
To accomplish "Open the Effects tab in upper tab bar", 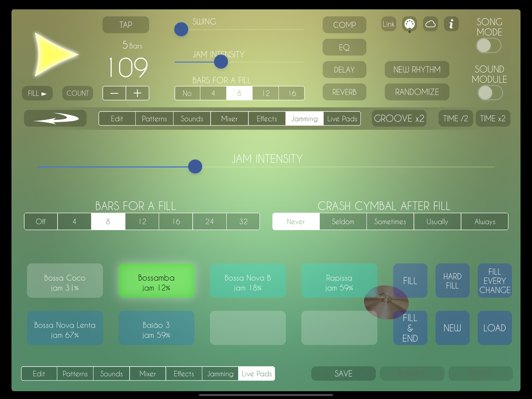I will (x=267, y=118).
